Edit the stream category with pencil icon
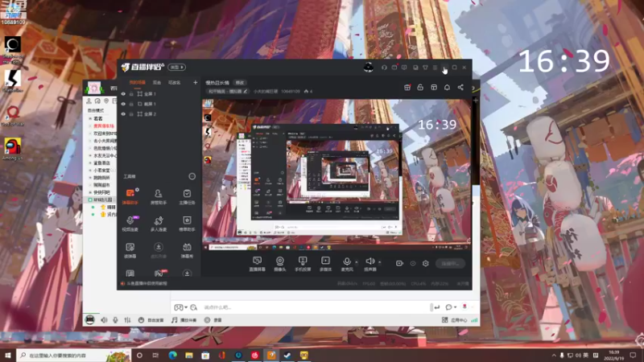644x362 pixels. [246, 91]
